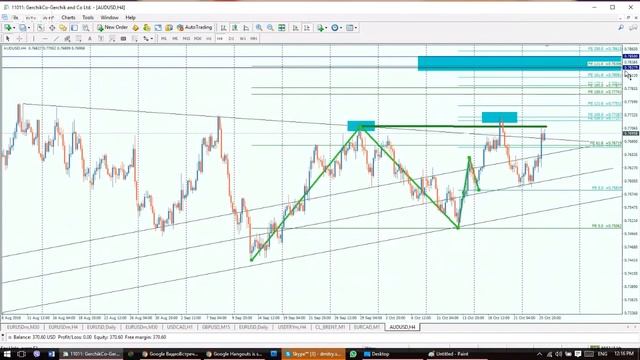Show hidden system tray icons chevron

point(539,354)
